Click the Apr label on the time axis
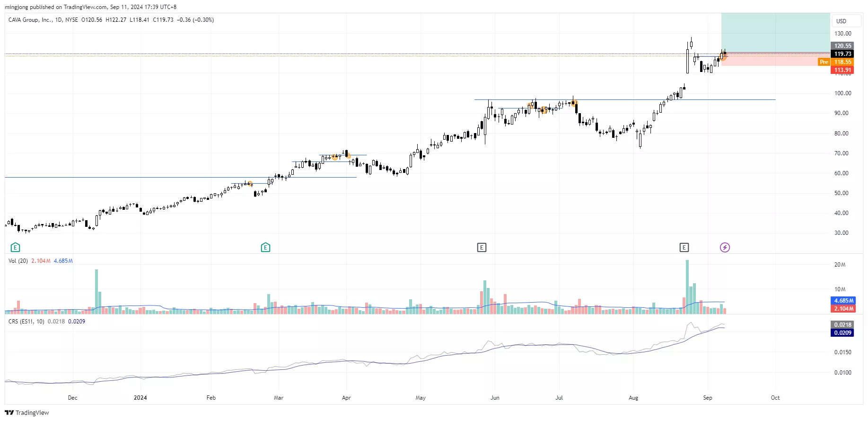The height and width of the screenshot is (421, 868). pyautogui.click(x=346, y=398)
